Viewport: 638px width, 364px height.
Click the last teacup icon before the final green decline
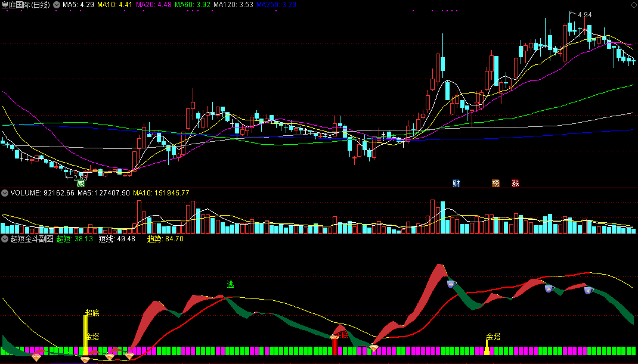589,290
